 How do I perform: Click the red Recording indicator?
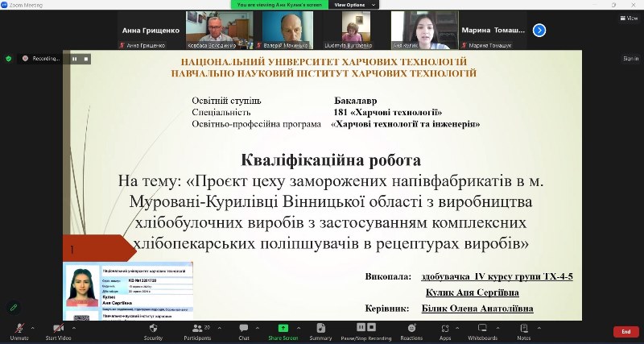[x=26, y=58]
